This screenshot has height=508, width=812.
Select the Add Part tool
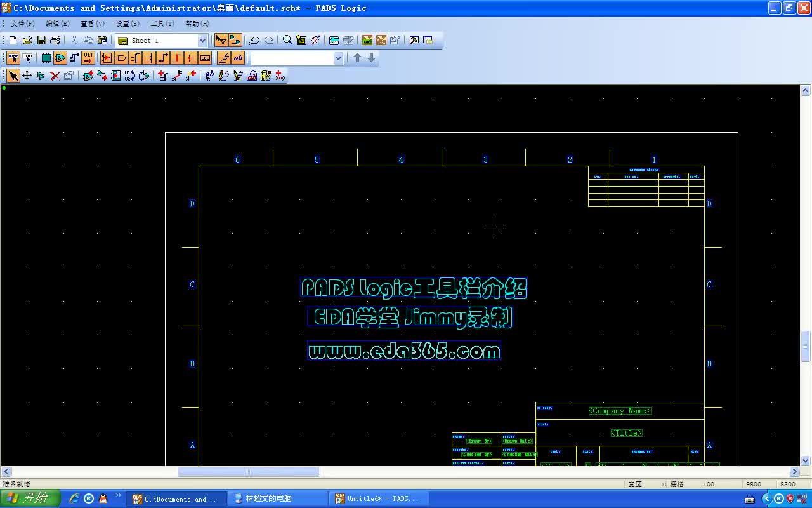click(x=88, y=76)
